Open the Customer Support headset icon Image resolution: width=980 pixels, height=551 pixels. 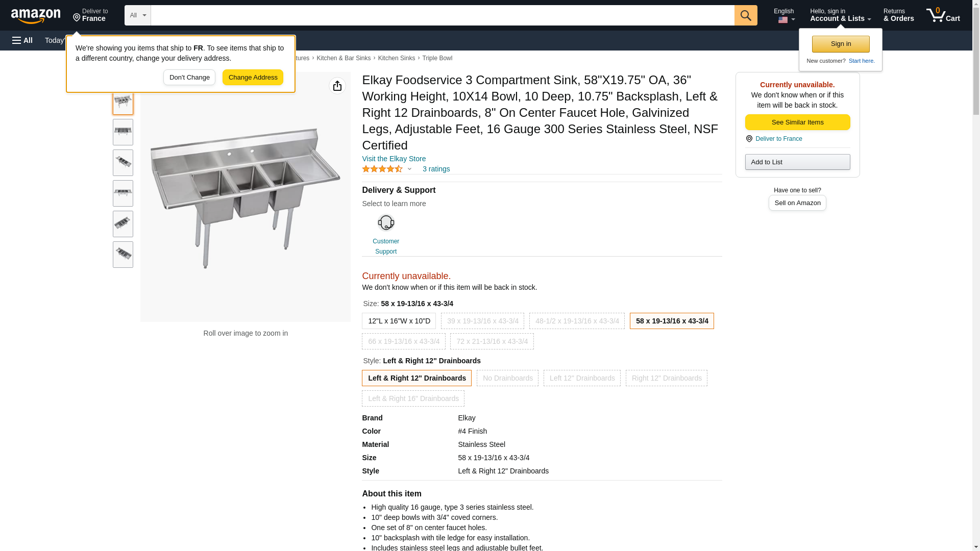pyautogui.click(x=386, y=223)
